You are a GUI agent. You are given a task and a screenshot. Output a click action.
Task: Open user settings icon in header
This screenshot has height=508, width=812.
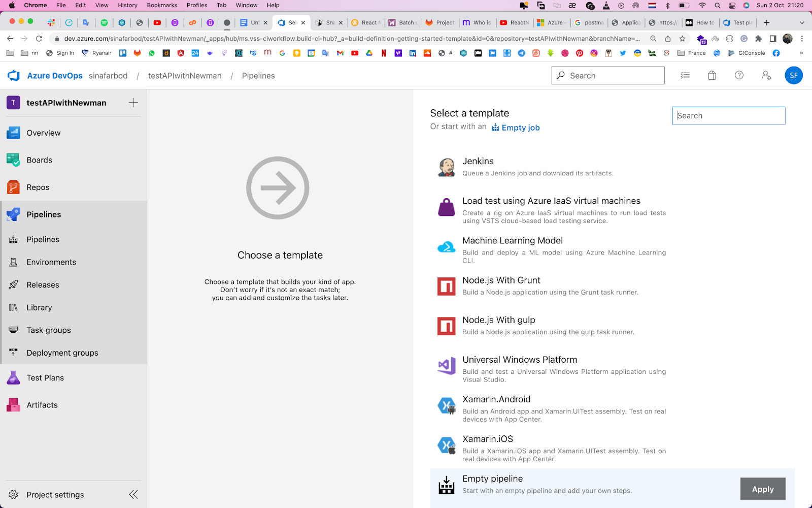766,76
